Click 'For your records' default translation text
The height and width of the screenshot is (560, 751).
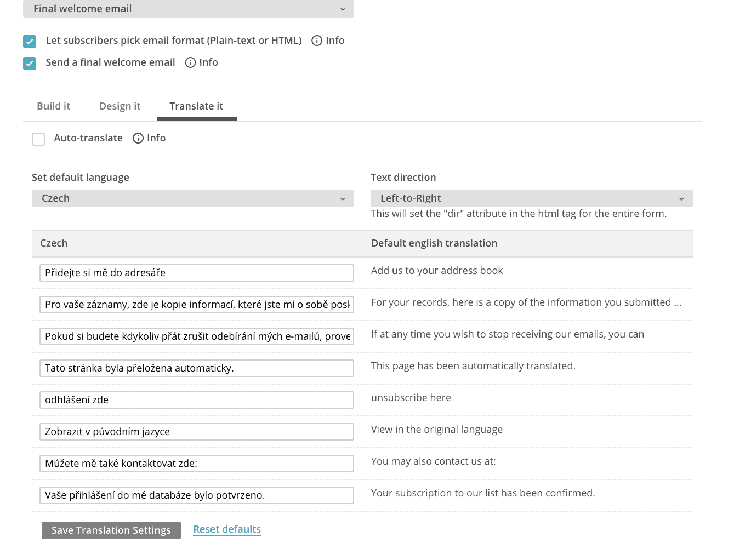pos(526,302)
